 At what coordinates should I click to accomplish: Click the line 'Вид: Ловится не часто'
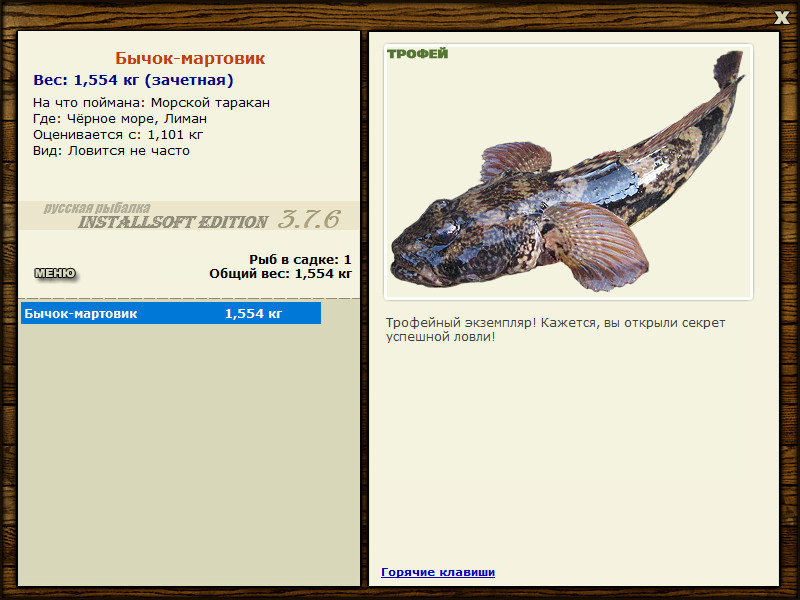111,151
